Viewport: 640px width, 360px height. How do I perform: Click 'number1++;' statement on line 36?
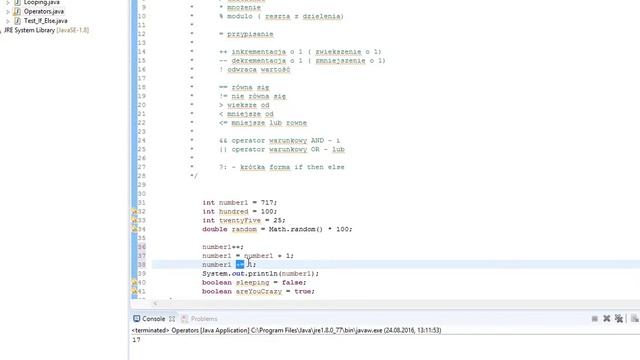223,247
